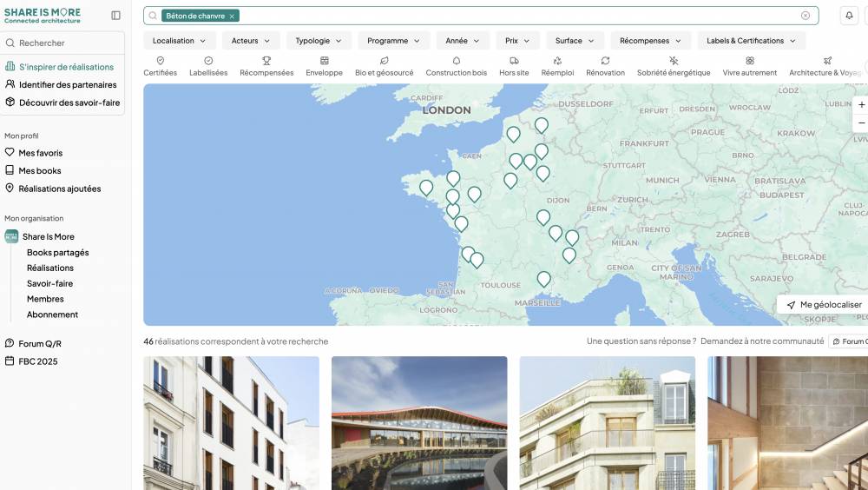Click the map pin just above Marseille
This screenshot has height=490, width=868.
(x=544, y=279)
